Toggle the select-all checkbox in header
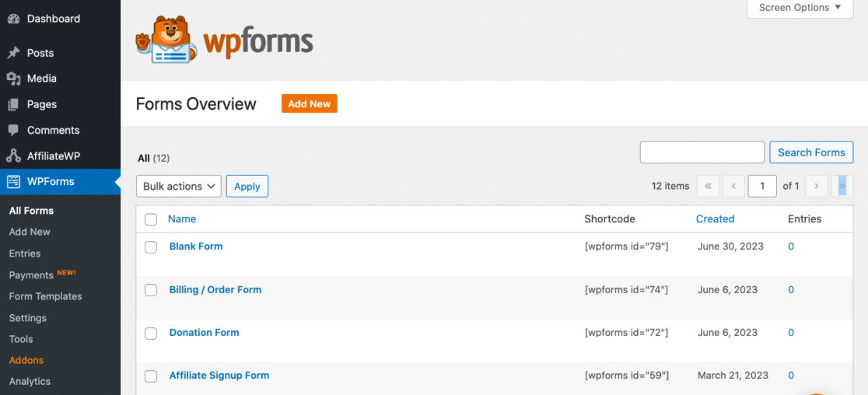 click(151, 219)
